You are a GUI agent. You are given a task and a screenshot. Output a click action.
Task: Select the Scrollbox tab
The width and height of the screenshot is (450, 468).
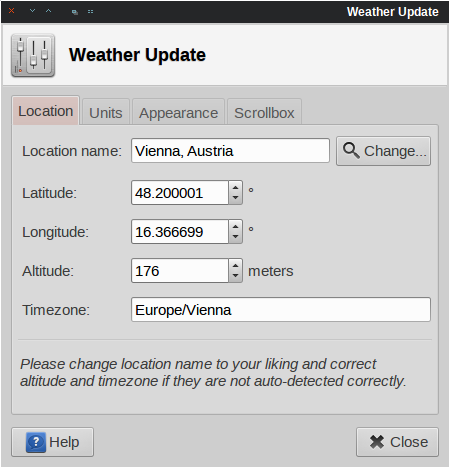tap(264, 113)
